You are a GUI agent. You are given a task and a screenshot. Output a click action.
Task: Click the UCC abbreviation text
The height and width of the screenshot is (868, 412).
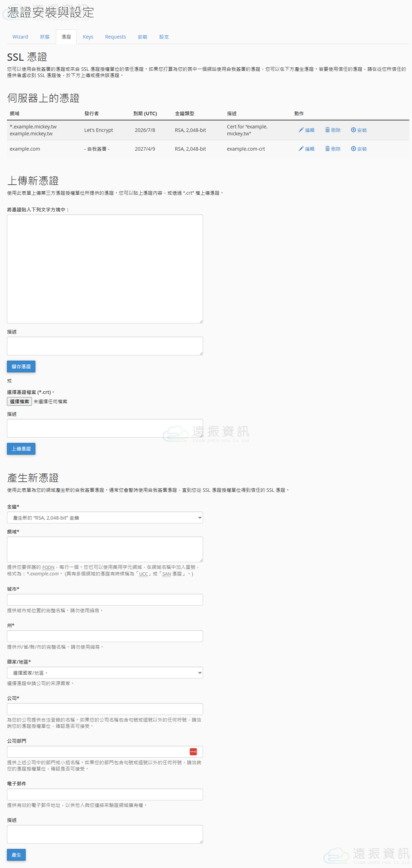coord(143,574)
